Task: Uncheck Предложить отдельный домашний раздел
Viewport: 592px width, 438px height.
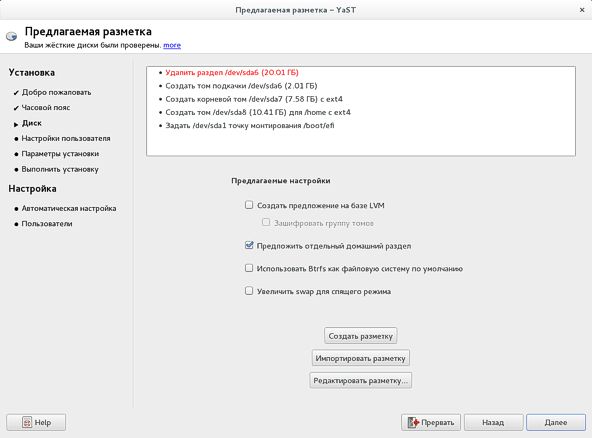Action: [249, 245]
